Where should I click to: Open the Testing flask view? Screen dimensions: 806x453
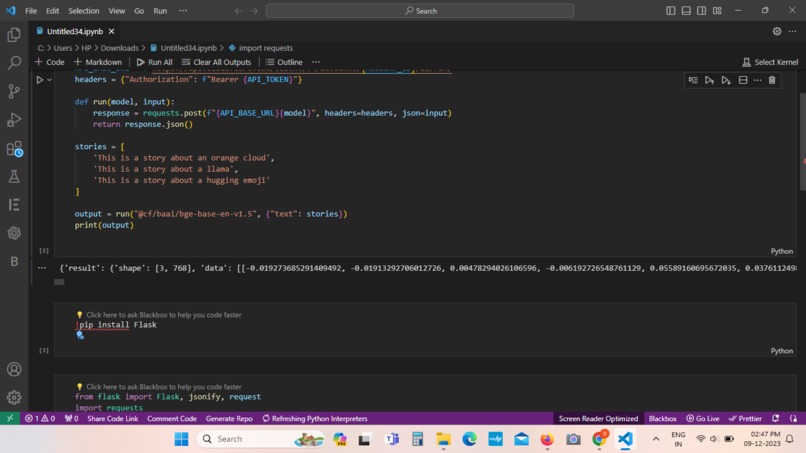click(14, 176)
